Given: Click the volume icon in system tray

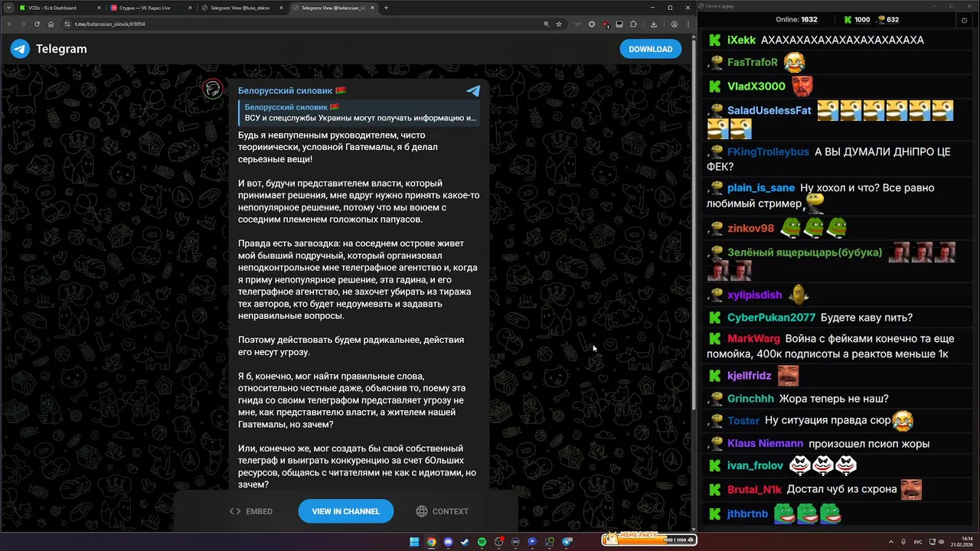Looking at the screenshot, I should 940,542.
